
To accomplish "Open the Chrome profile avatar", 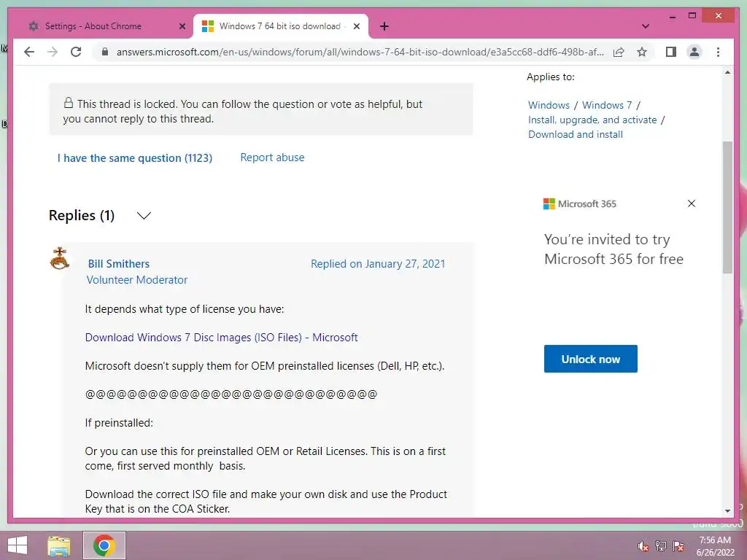I will click(x=694, y=52).
